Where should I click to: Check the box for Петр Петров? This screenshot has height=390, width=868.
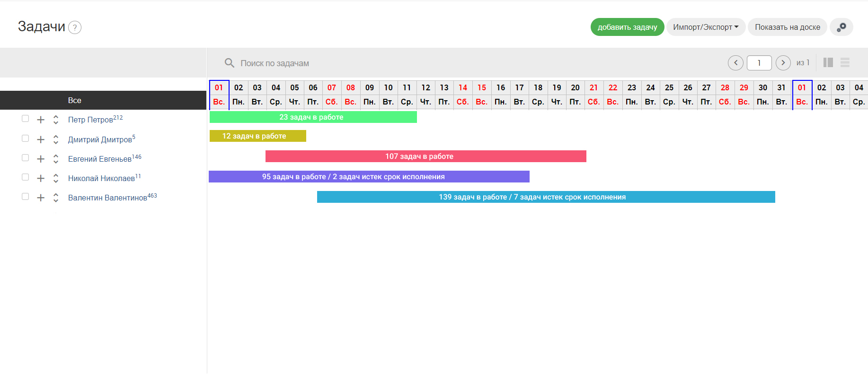(26, 119)
